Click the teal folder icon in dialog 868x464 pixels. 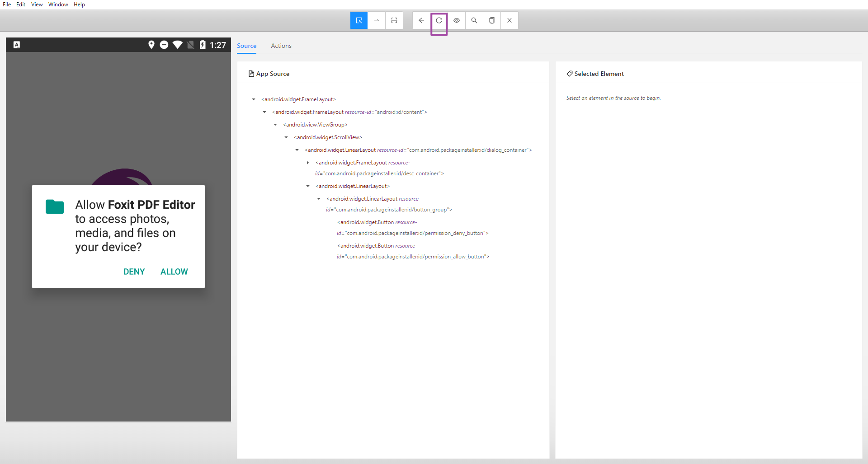55,206
